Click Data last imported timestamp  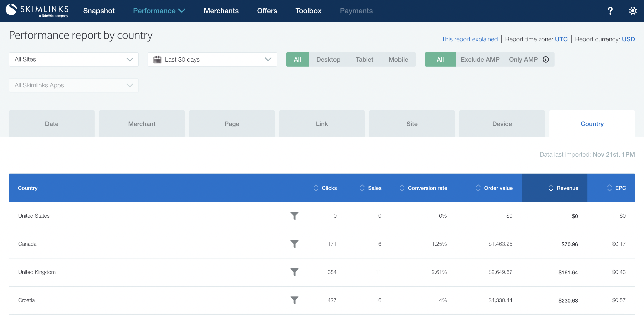[x=587, y=155]
